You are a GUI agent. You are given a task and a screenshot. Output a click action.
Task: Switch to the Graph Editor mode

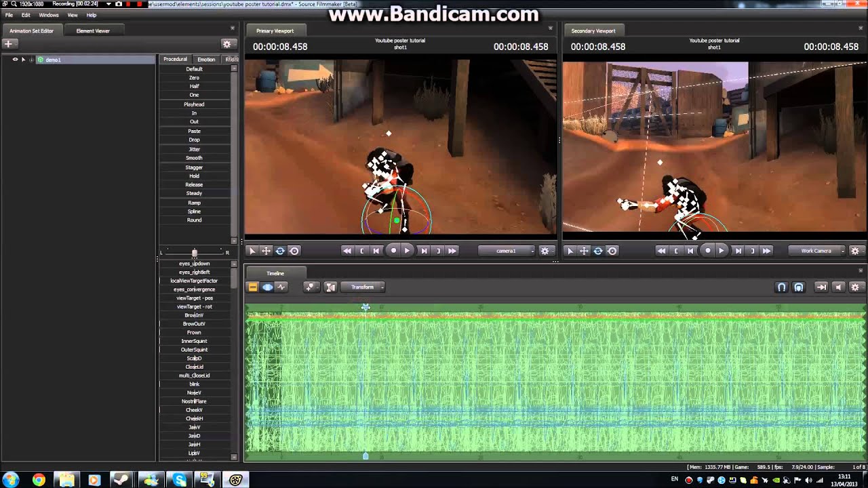[x=281, y=287]
